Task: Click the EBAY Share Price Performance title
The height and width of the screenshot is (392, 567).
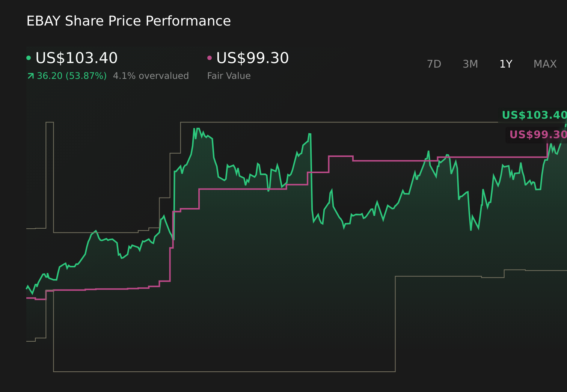Action: (128, 21)
